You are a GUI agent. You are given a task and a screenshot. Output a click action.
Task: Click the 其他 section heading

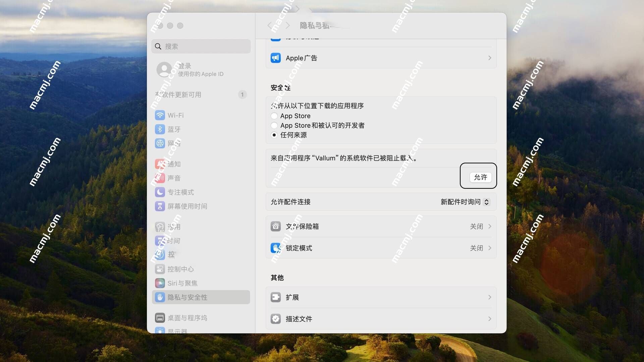tap(277, 278)
